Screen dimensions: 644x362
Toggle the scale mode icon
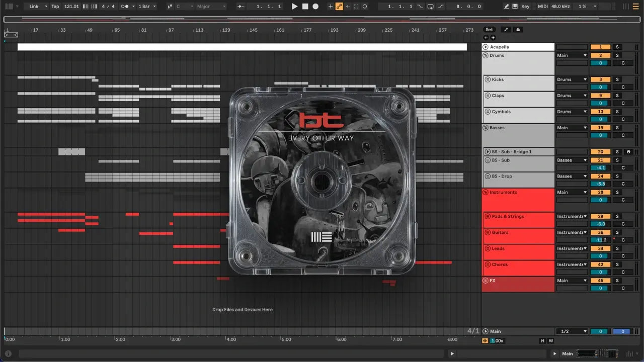click(x=169, y=7)
